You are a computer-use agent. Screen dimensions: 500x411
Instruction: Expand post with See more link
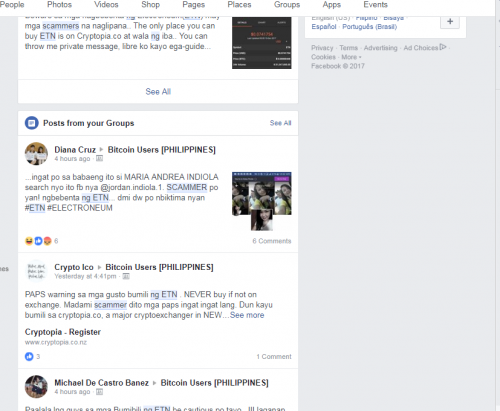pyautogui.click(x=247, y=315)
